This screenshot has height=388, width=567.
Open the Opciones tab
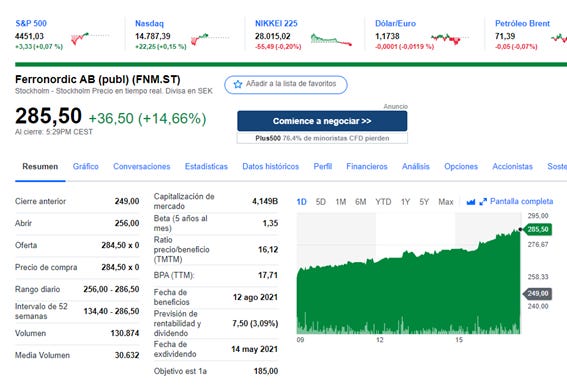461,166
